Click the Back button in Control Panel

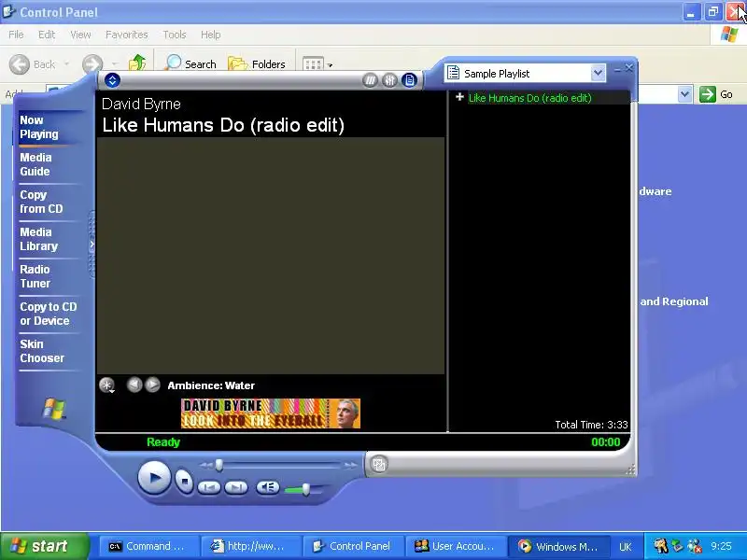33,64
